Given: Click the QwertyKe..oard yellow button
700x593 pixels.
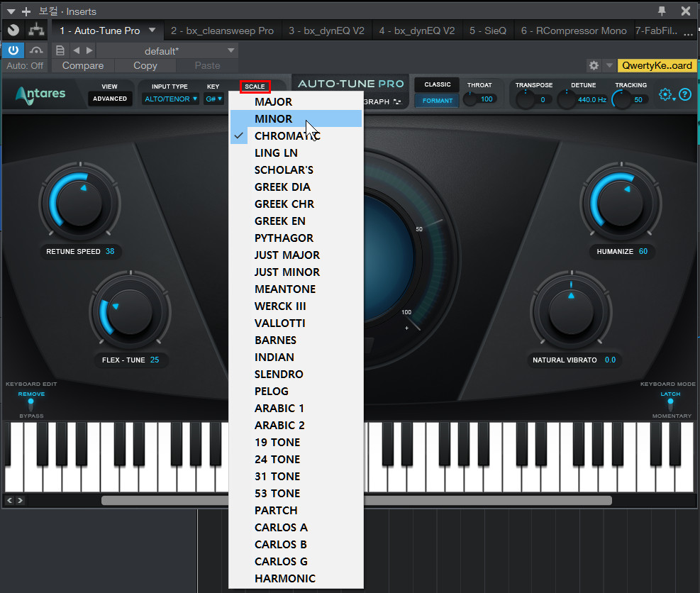Looking at the screenshot, I should coord(657,66).
